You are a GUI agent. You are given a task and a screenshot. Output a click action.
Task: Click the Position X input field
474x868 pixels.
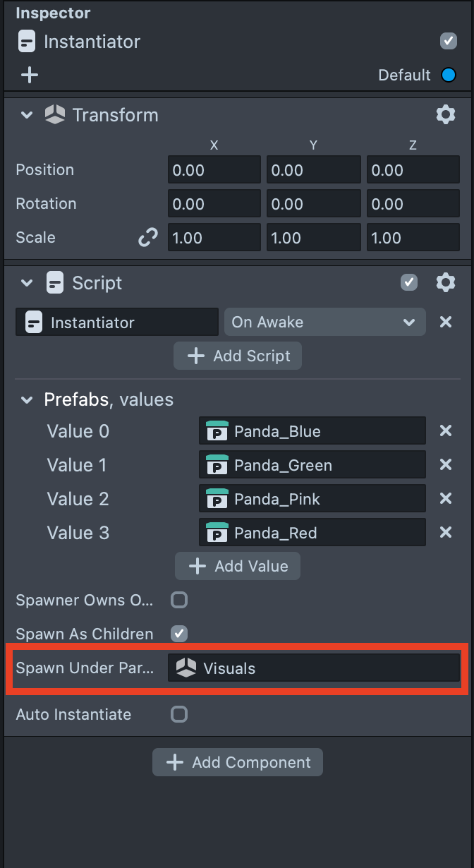[214, 170]
